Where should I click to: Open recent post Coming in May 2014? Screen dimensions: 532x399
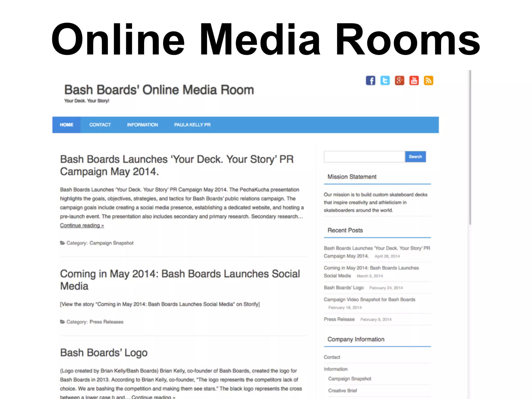tap(371, 272)
